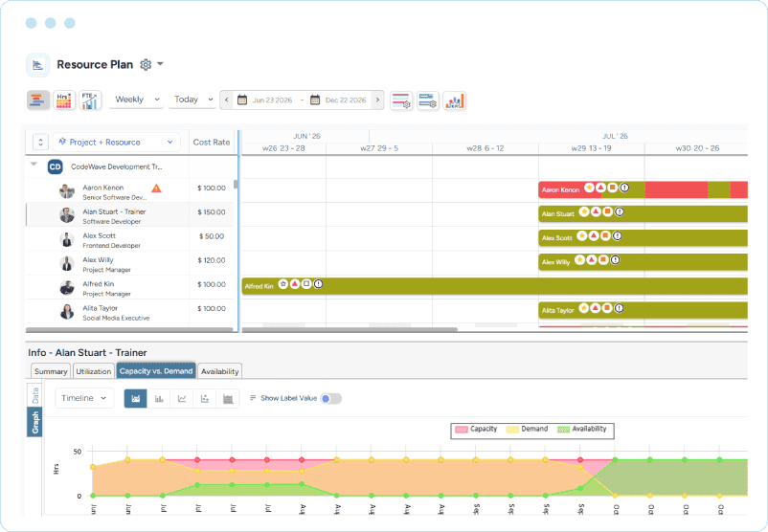Click orange square icon on Alex Scott's bar
Image resolution: width=768 pixels, height=532 pixels.
coord(605,236)
